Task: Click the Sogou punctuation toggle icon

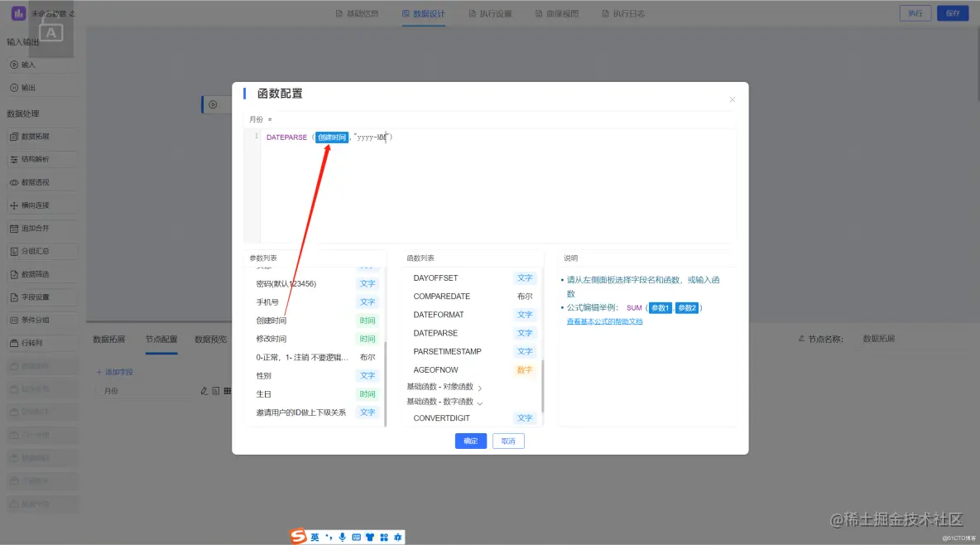Action: click(x=329, y=538)
